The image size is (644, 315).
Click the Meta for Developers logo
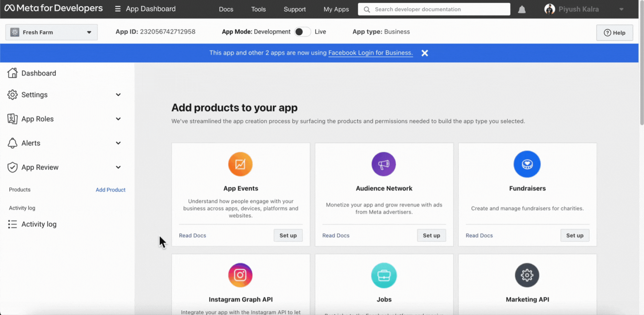point(53,8)
